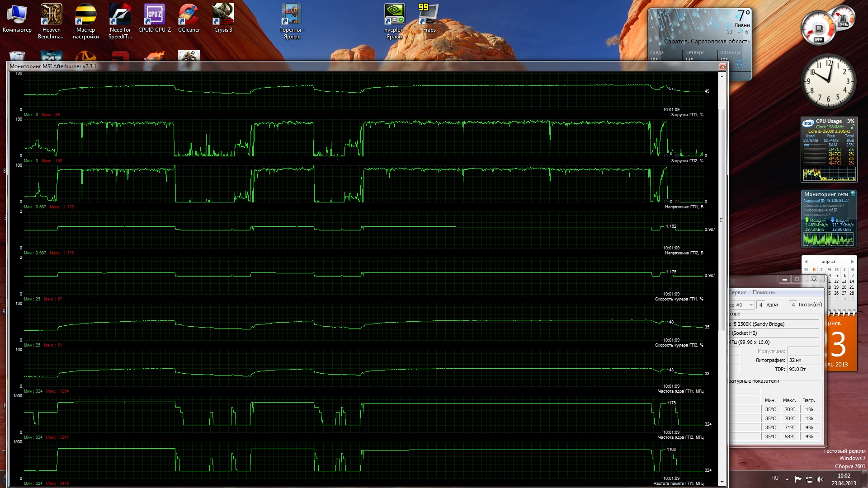The width and height of the screenshot is (868, 488).
Task: Click the scroll down arrow in Afterburner monitor
Action: point(722,483)
